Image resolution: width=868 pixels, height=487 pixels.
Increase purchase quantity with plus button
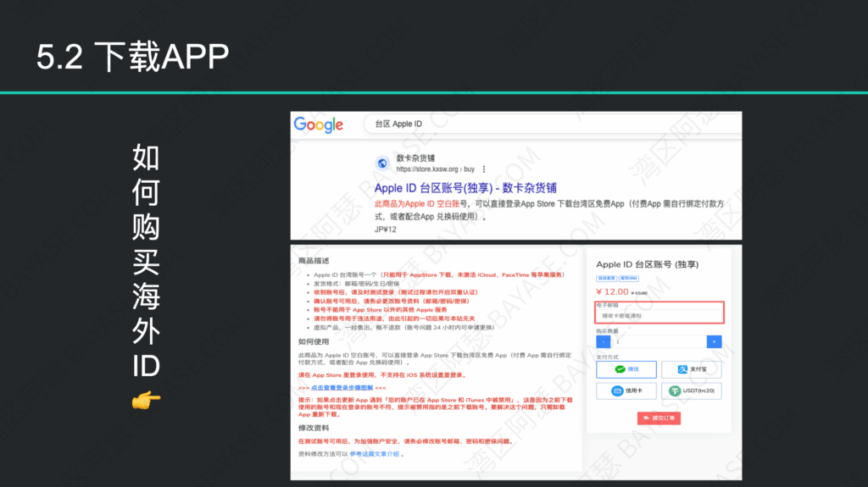pos(714,341)
